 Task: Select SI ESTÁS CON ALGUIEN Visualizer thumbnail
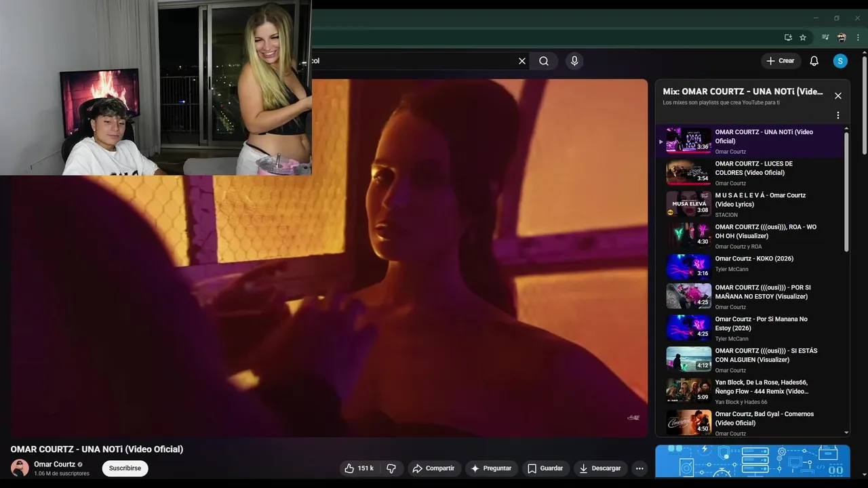click(x=688, y=359)
